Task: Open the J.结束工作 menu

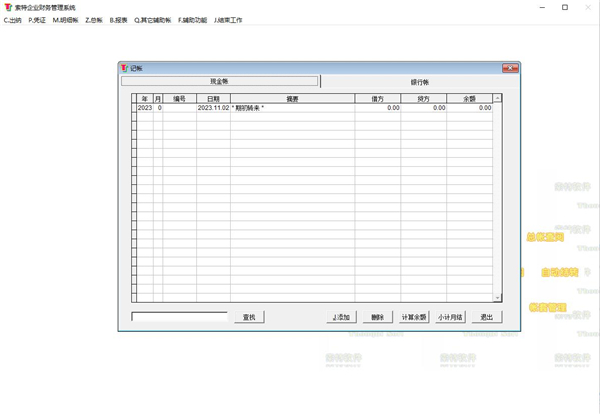Action: (228, 20)
